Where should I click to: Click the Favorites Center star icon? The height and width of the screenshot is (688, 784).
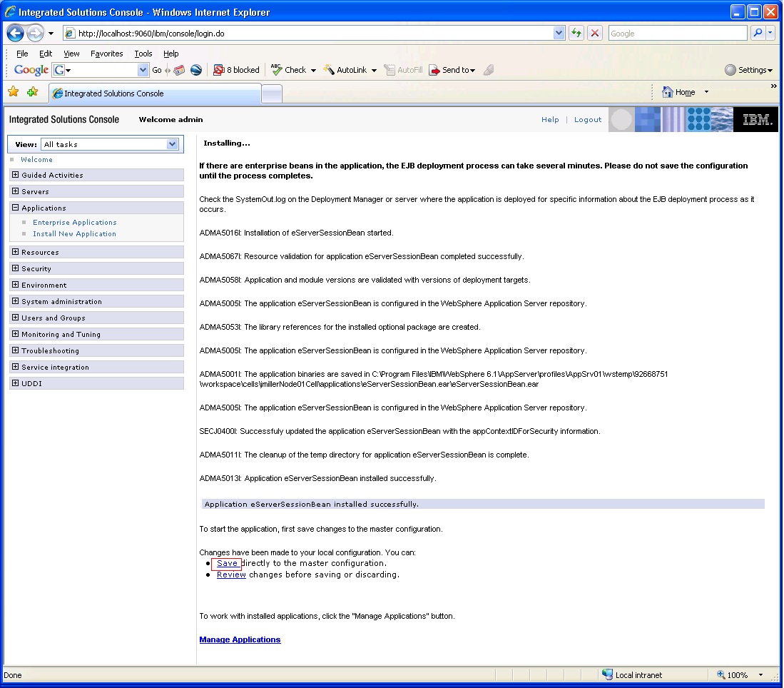(14, 91)
